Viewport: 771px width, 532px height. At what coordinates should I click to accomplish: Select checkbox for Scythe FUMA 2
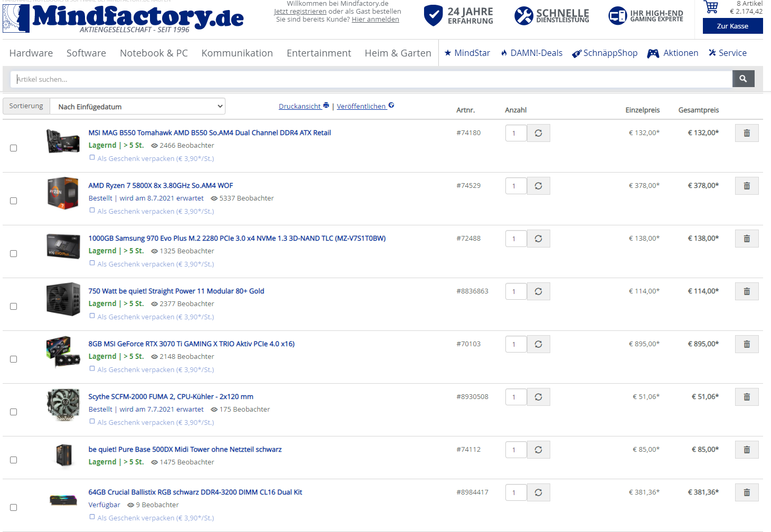tap(14, 412)
